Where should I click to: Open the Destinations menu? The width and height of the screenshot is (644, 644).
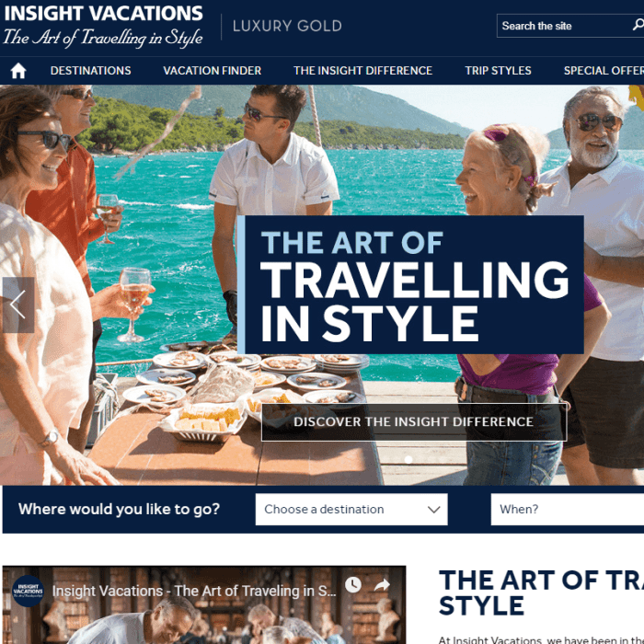pyautogui.click(x=91, y=71)
